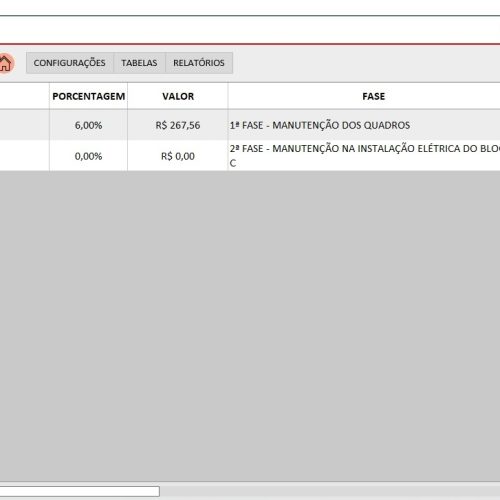
Task: Click the blank first cell of 6,00% row
Action: (24, 125)
